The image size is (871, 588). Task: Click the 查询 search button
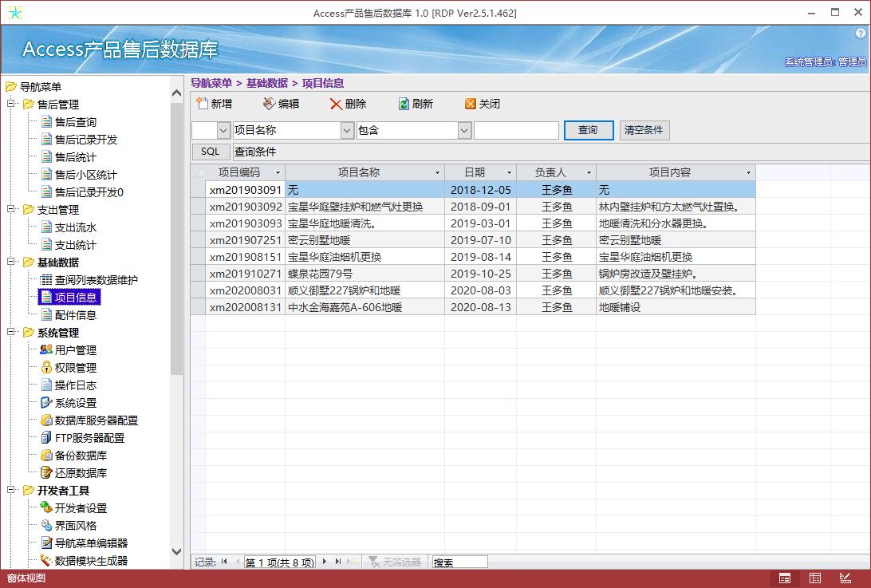pos(589,130)
